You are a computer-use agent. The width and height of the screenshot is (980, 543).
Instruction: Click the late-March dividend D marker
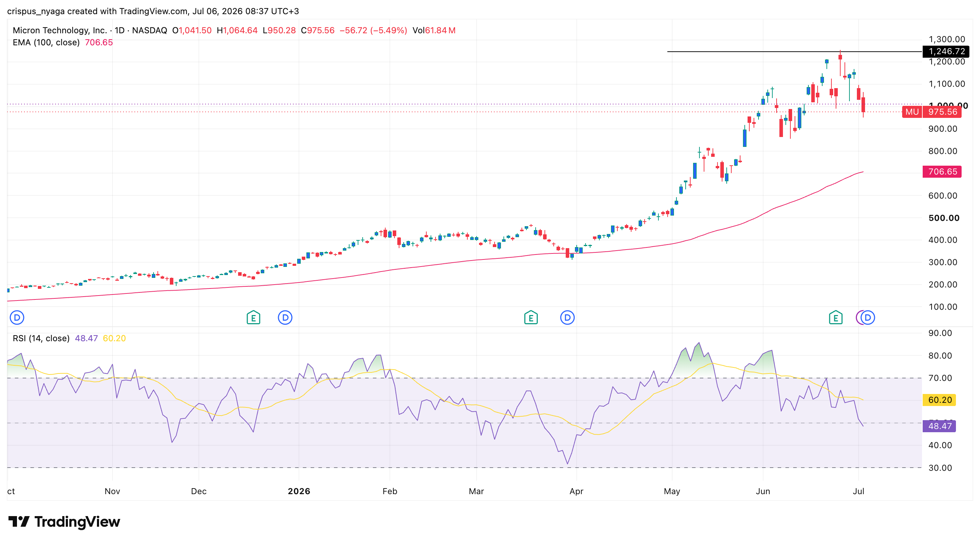pos(567,318)
